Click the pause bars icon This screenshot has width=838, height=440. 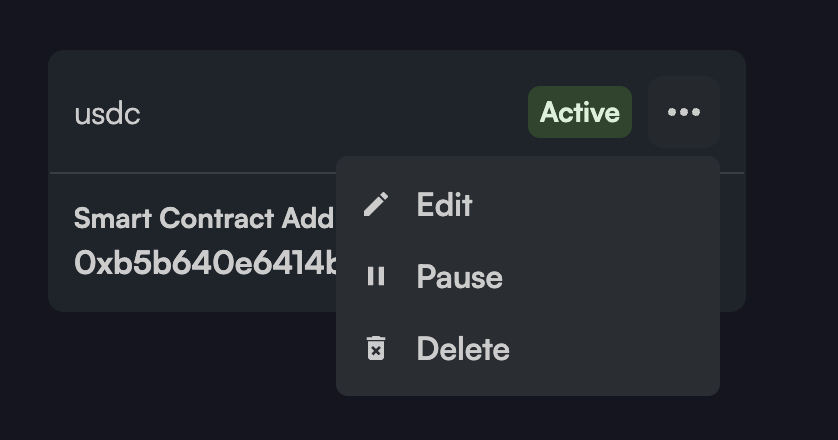click(x=376, y=277)
